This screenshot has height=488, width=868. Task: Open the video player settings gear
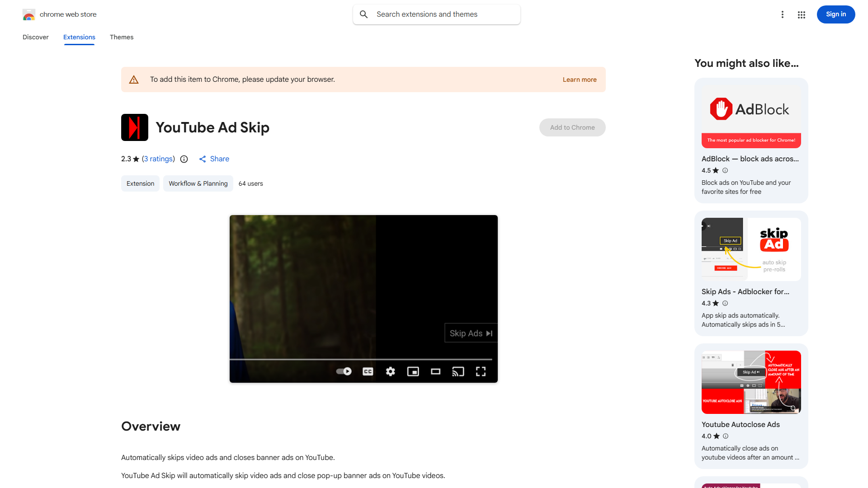click(x=390, y=371)
